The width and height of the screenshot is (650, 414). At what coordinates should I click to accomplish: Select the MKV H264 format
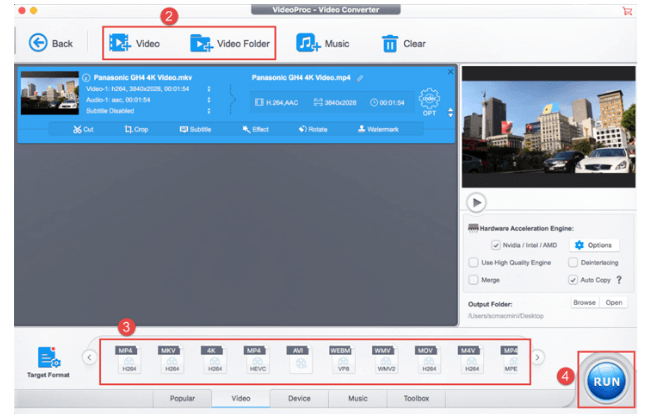pyautogui.click(x=171, y=359)
